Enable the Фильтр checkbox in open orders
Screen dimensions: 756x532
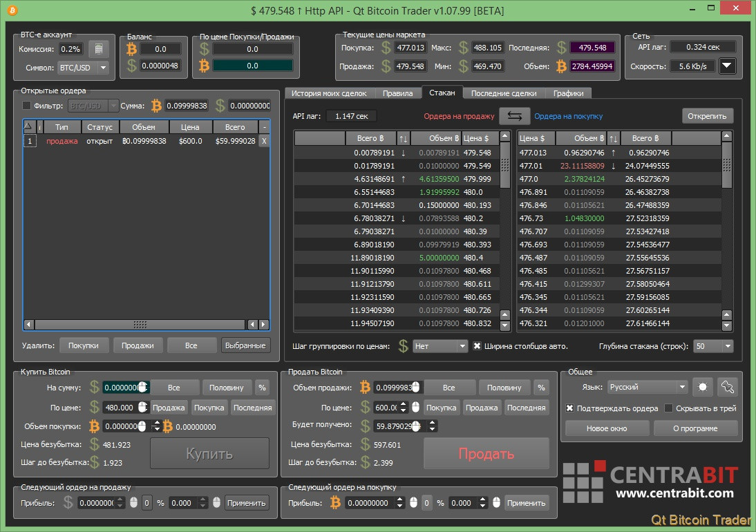[26, 106]
